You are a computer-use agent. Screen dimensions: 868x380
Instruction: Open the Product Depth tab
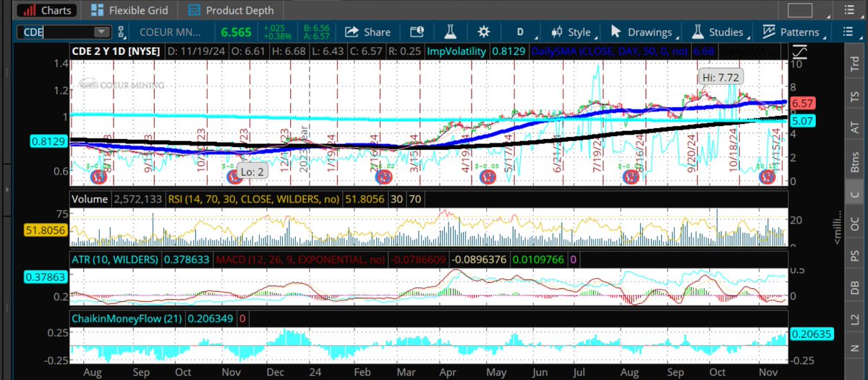tap(231, 10)
